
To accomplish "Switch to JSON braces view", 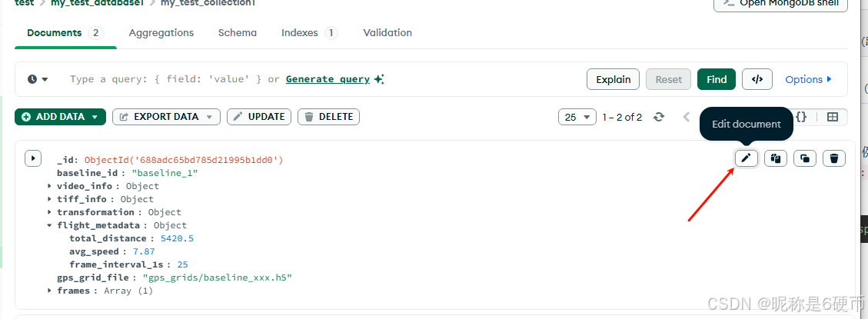I will point(801,117).
